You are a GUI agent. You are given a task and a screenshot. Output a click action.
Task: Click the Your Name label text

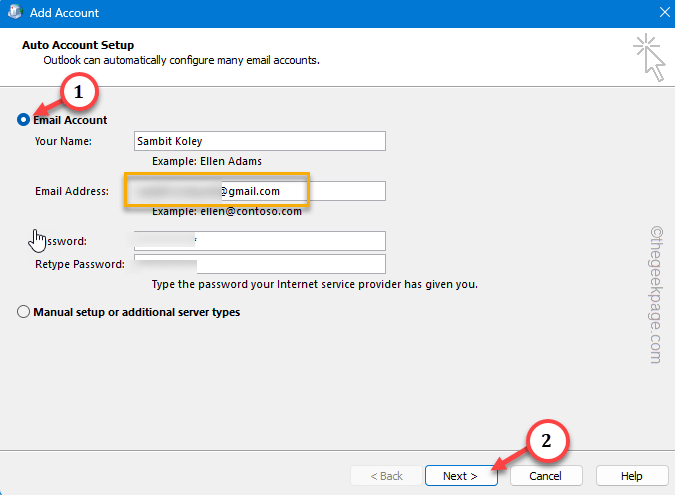coord(63,141)
